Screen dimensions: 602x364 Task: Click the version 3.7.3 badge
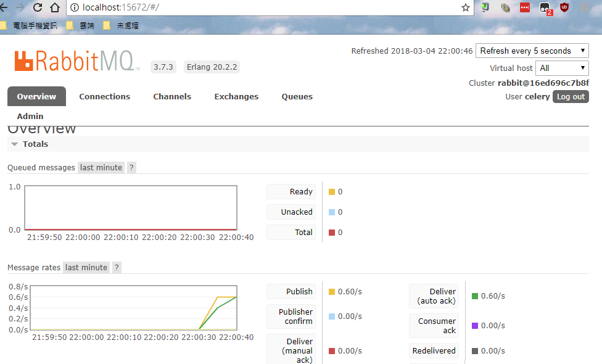click(x=163, y=67)
